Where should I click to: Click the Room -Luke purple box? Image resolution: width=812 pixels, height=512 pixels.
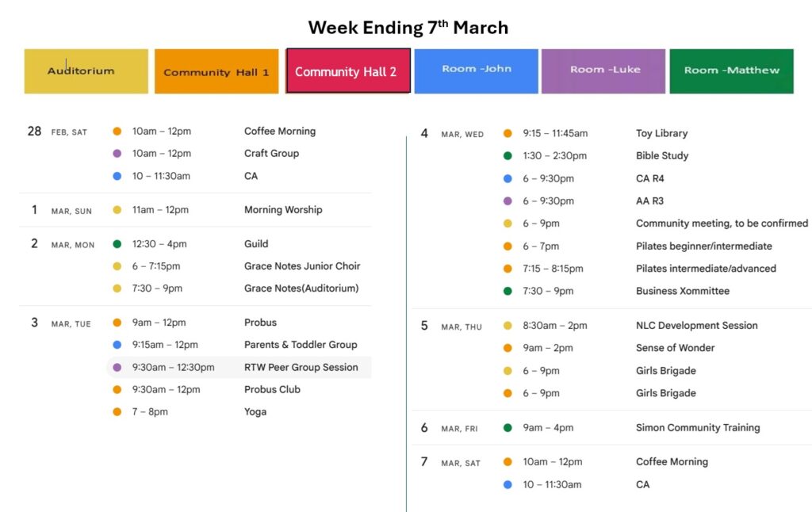point(603,71)
